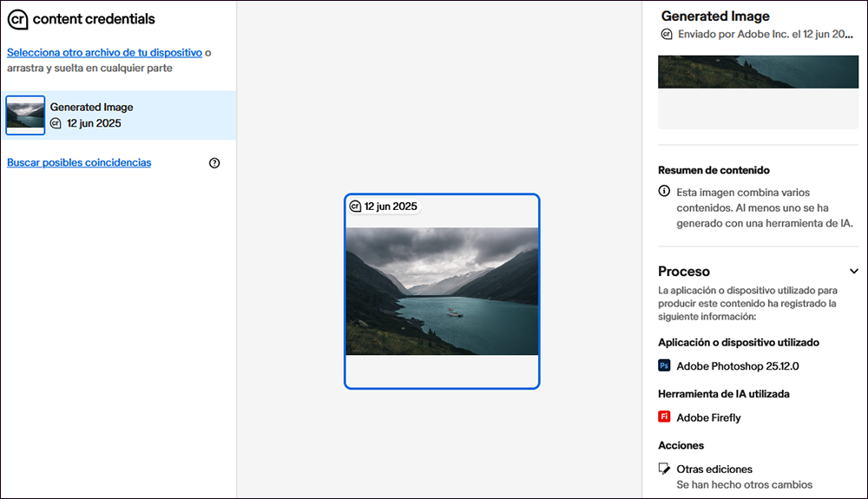
Task: Click 'Adobe Photoshop 25.12.0' text
Action: [737, 366]
